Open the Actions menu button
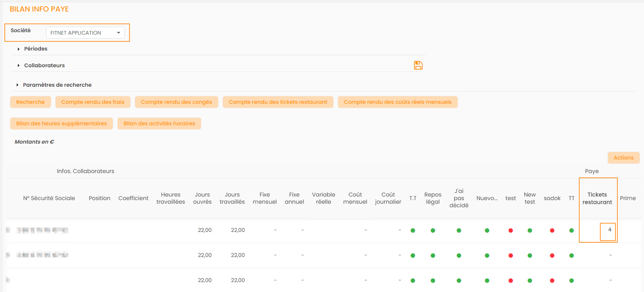 623,158
